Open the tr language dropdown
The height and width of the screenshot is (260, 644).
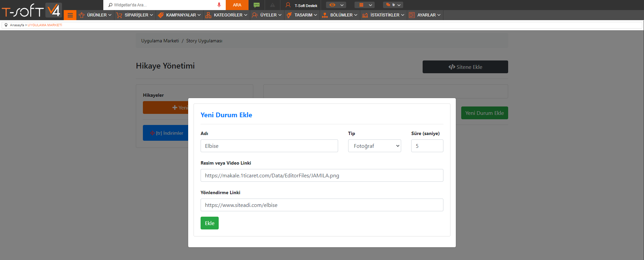pos(393,5)
